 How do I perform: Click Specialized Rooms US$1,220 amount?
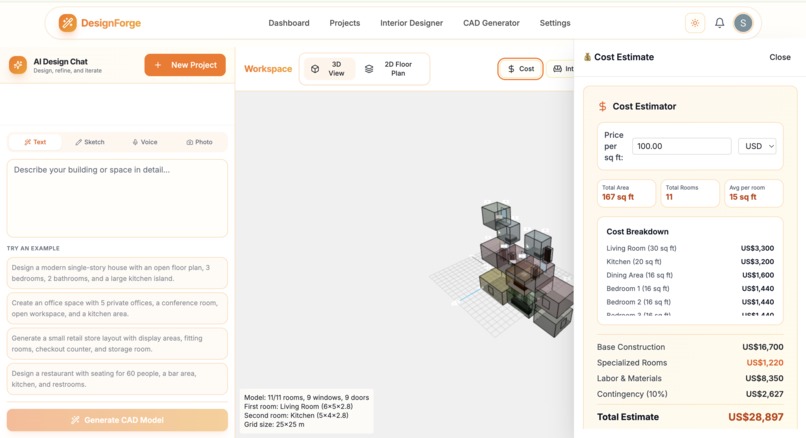click(x=765, y=362)
